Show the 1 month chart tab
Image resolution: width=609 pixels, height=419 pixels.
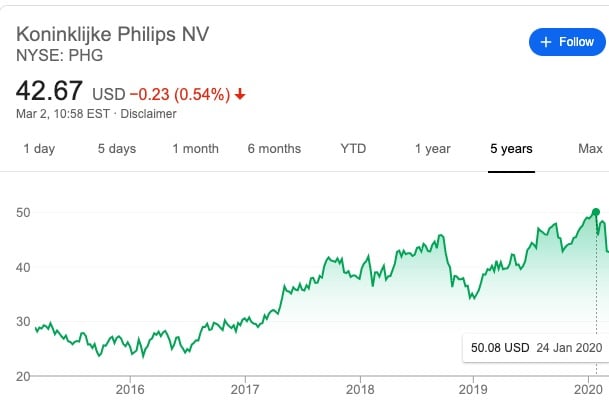(x=195, y=149)
